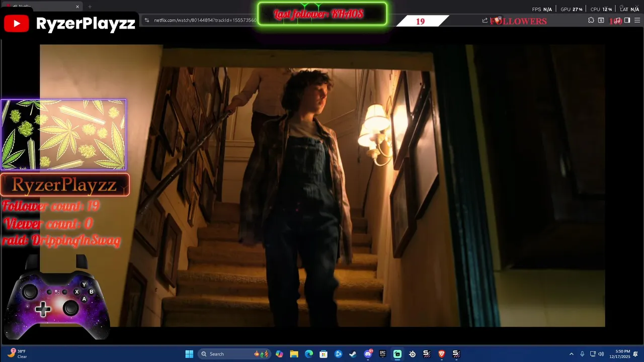Open Discord from the taskbar
Viewport: 644px width, 362px height.
368,354
